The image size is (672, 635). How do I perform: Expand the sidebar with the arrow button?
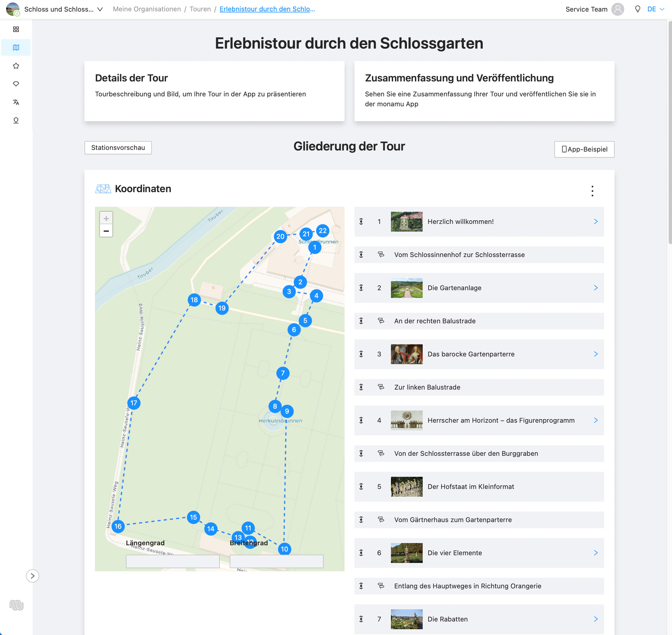point(33,575)
